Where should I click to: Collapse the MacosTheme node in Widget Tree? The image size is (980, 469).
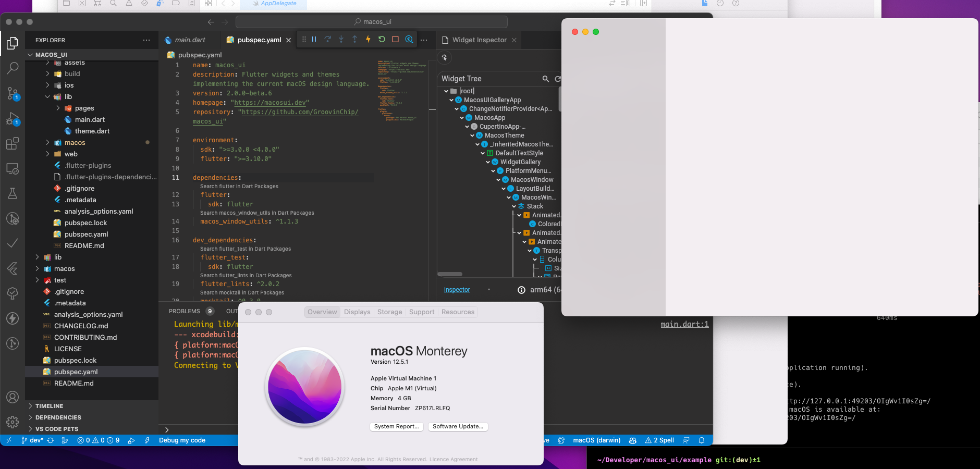[x=473, y=135]
